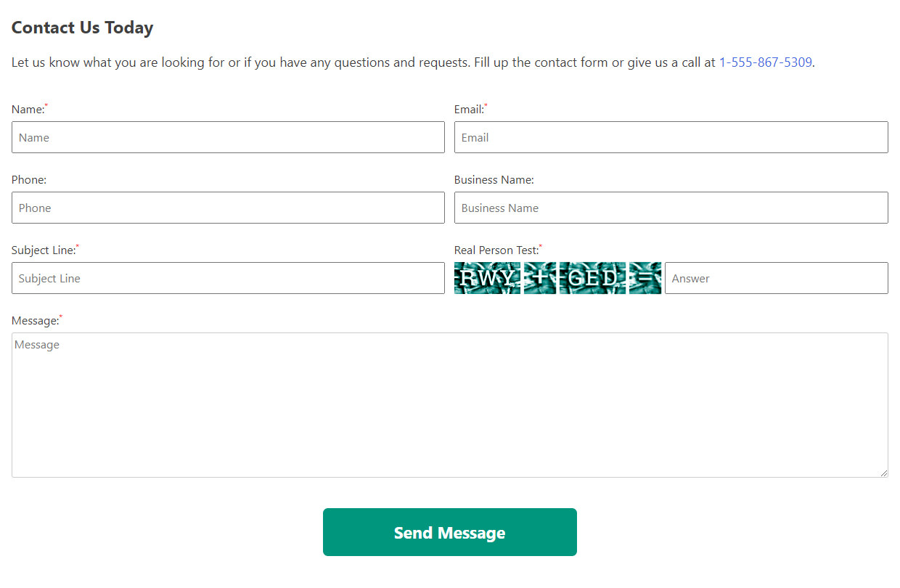Click the Message box resize handle
The height and width of the screenshot is (588, 900).
pyautogui.click(x=883, y=472)
